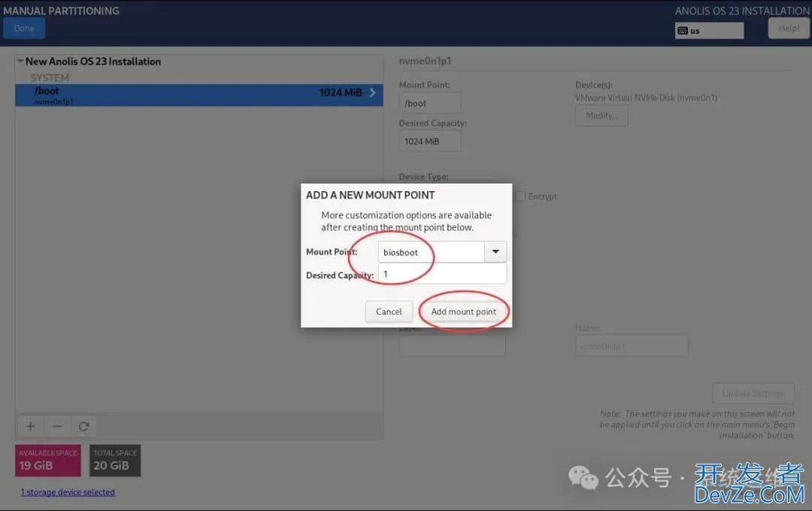
Task: Click the minus icon to remove the mount point
Action: coord(57,427)
